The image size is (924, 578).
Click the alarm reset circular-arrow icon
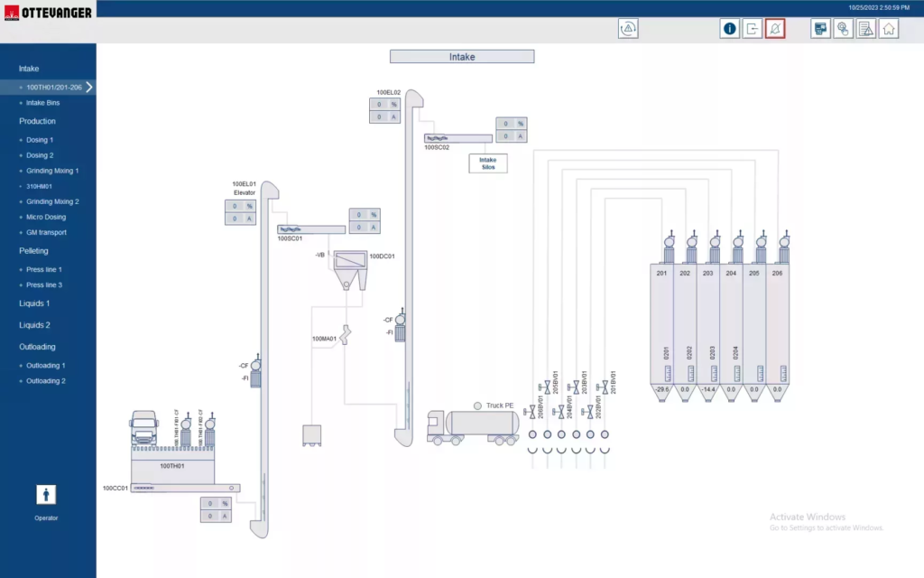628,29
